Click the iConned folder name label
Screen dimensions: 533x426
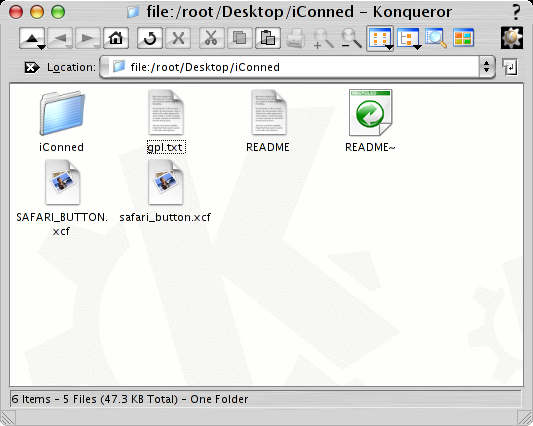62,147
